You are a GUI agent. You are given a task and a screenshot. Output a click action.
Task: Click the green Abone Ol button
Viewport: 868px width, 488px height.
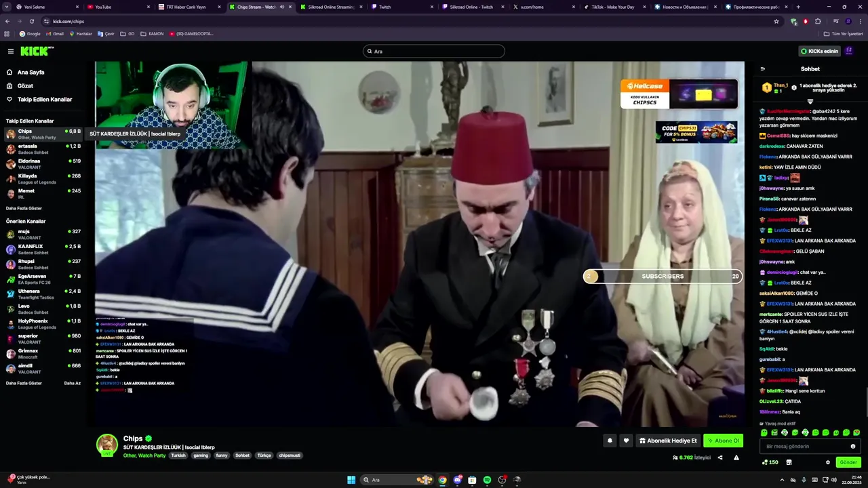[x=723, y=441]
